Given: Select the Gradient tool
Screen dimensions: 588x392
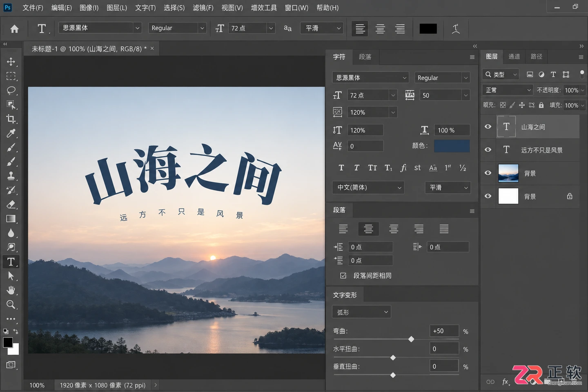Looking at the screenshot, I should [x=11, y=219].
